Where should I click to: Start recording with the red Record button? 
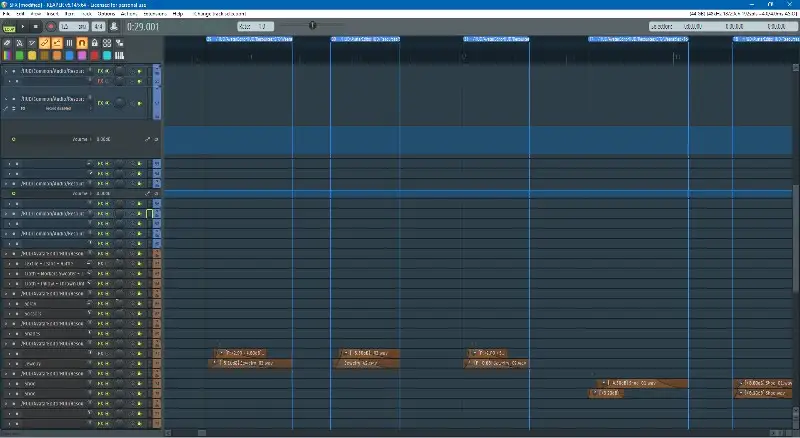click(x=50, y=26)
